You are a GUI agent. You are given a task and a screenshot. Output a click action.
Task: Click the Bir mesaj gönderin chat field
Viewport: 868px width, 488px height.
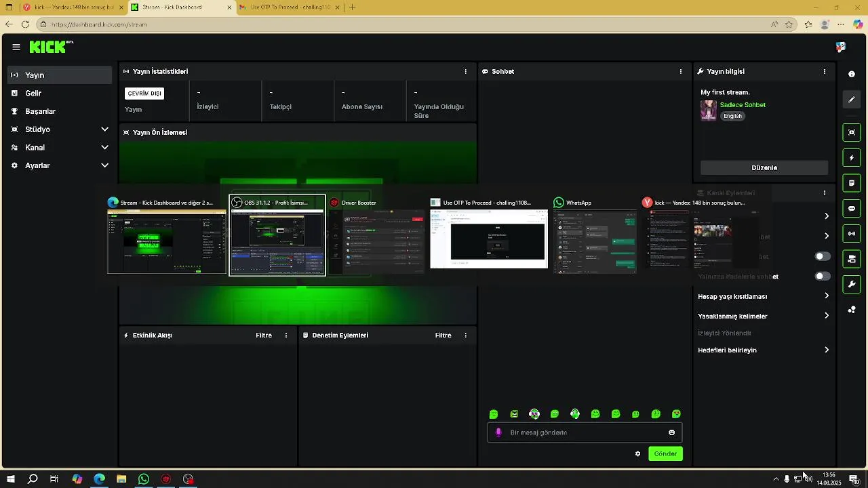(585, 432)
